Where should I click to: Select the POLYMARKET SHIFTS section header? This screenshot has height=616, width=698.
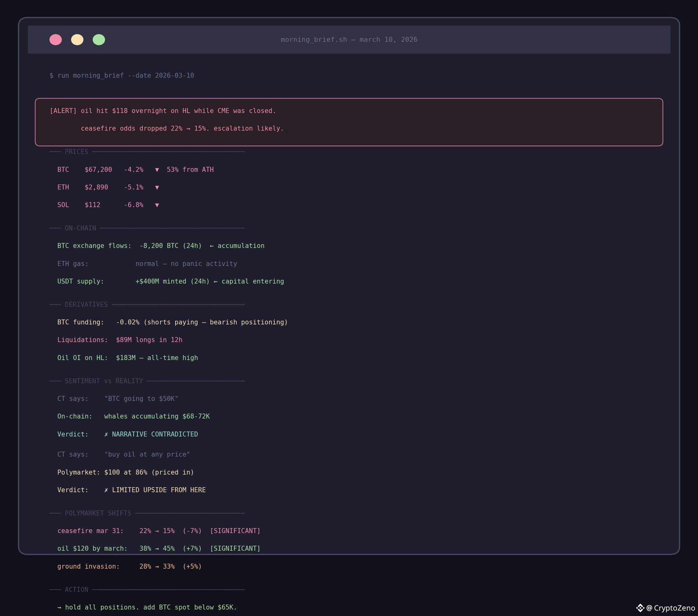click(98, 513)
